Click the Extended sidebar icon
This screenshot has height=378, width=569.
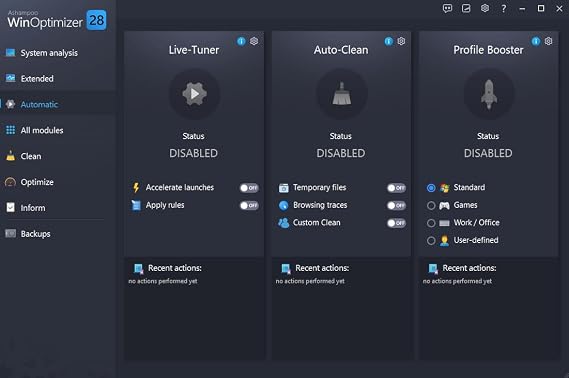[x=11, y=78]
